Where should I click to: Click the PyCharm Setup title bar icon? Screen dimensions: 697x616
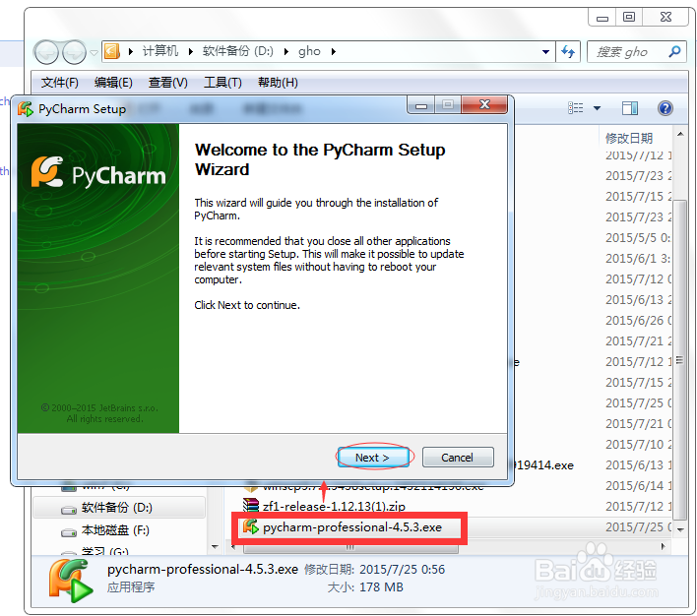(x=26, y=109)
